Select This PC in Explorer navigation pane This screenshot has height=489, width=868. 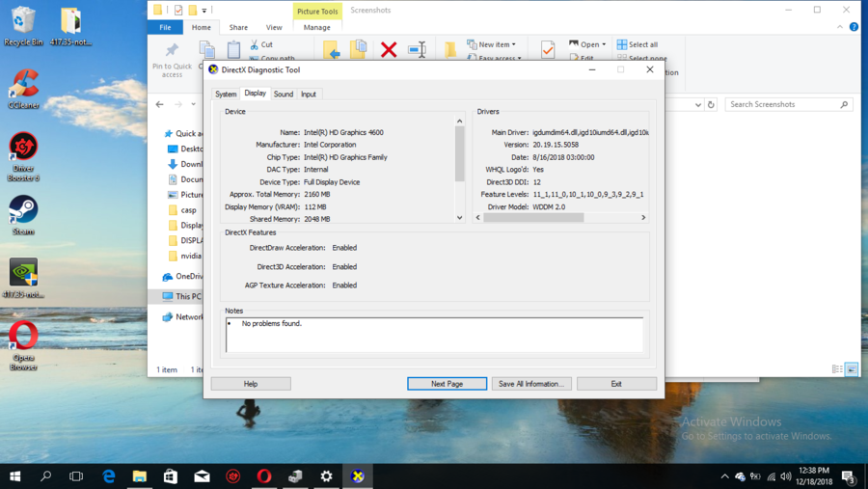coord(182,296)
